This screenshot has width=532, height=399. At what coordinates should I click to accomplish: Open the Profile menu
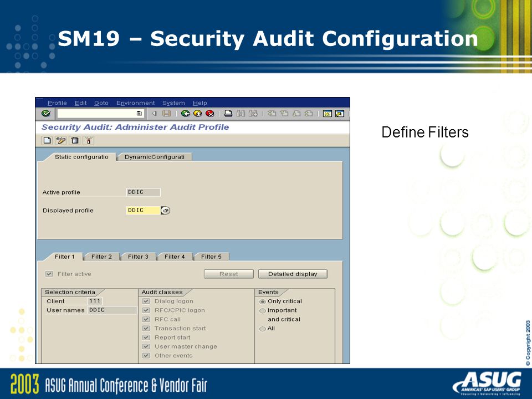tap(57, 103)
